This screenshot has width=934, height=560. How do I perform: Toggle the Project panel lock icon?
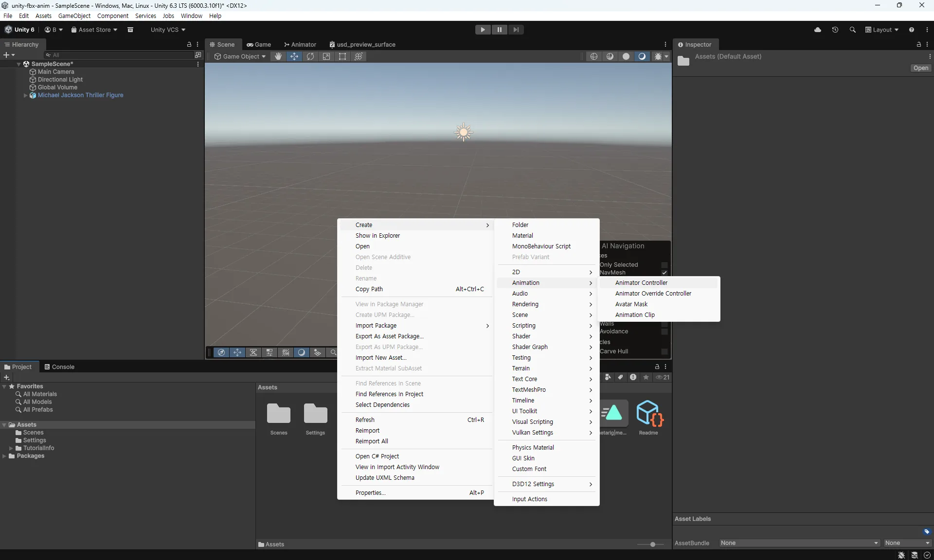(657, 367)
